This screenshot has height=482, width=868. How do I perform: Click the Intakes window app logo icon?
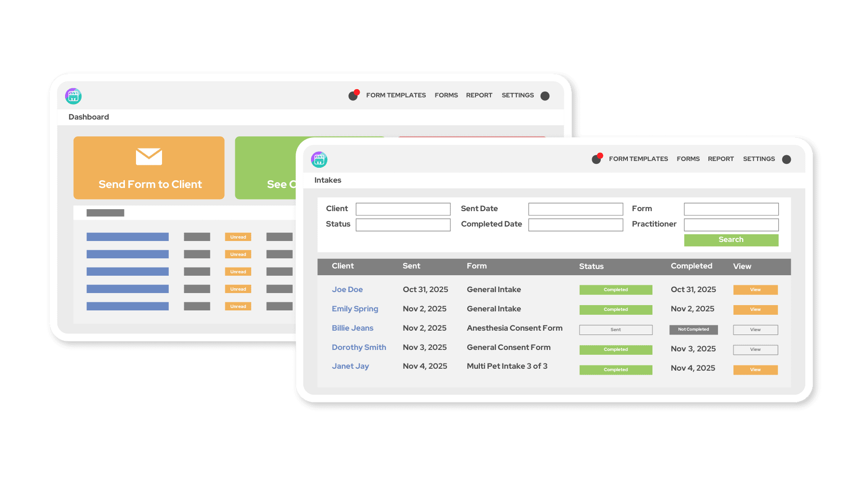[319, 160]
